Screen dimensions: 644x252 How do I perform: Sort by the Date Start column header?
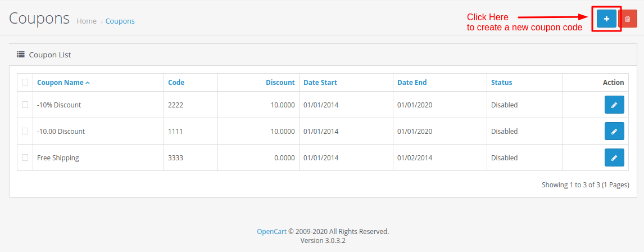click(320, 82)
